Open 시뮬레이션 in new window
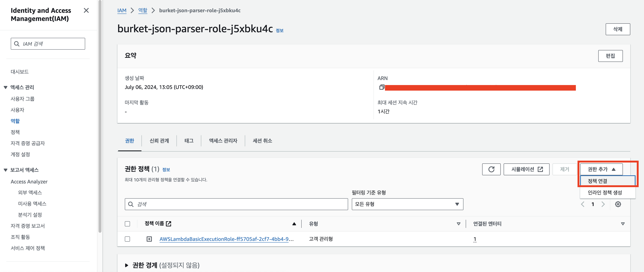 pos(526,169)
